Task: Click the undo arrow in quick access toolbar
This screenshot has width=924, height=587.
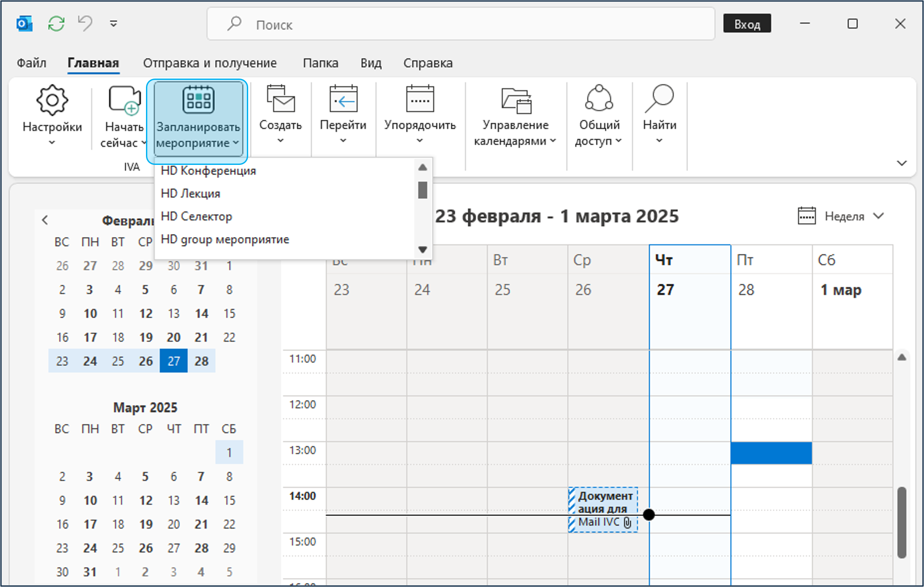Action: 85,24
